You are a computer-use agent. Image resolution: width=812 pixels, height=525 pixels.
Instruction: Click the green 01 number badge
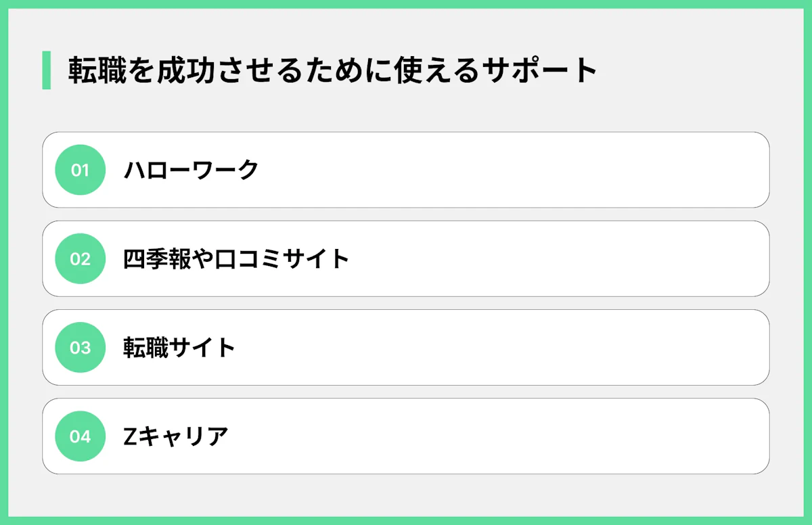coord(80,170)
